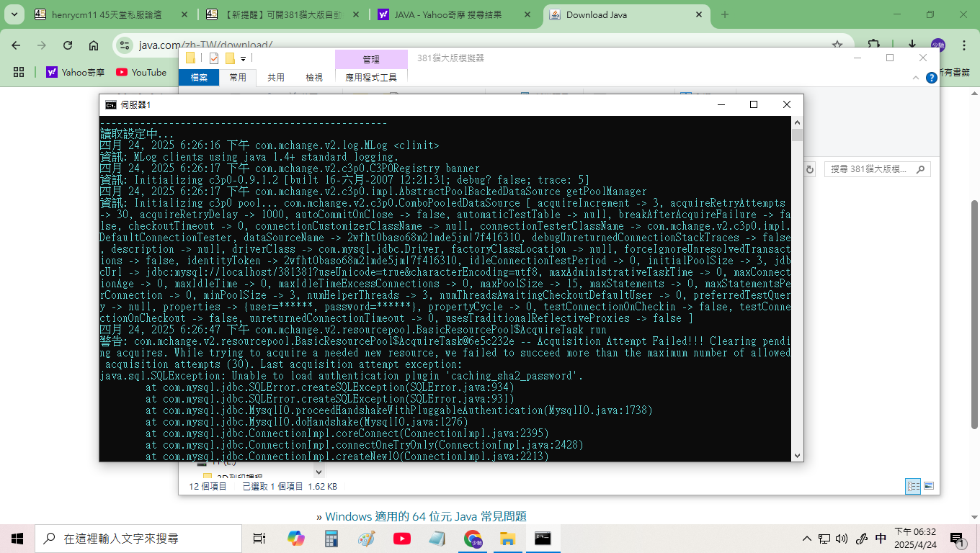
Task: Click the navigation pane scroll-down arrow
Action: point(318,472)
